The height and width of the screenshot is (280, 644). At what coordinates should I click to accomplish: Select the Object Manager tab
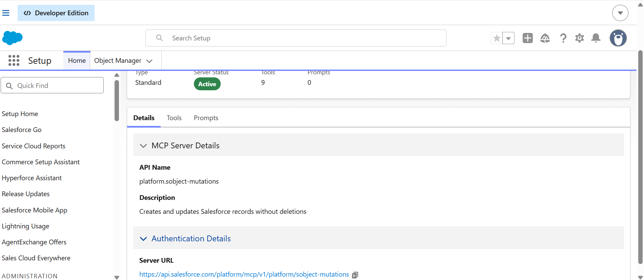(118, 60)
